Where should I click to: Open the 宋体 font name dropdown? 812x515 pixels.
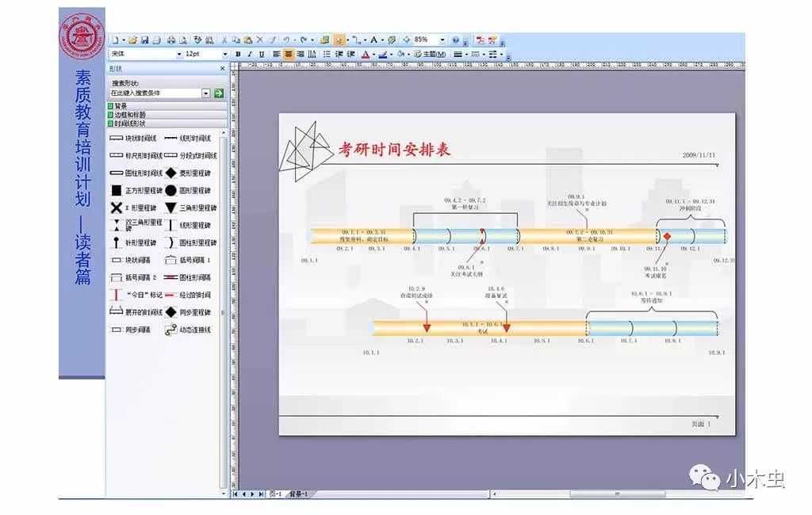coord(178,54)
